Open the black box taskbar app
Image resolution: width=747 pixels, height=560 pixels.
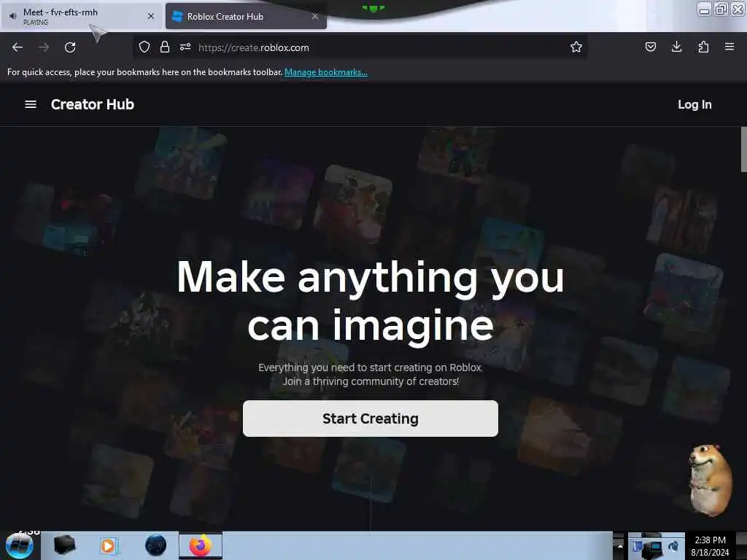point(64,545)
